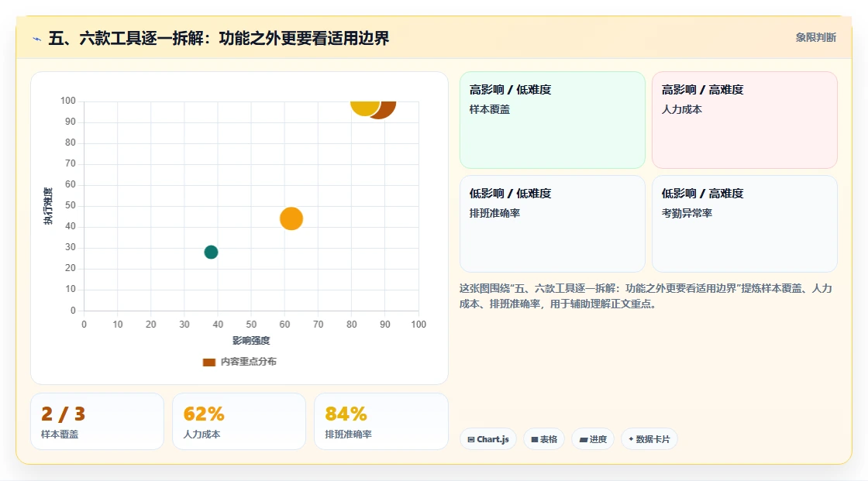Click the 数据卡片 tag chip
Image resolution: width=868 pixels, height=481 pixels.
(649, 439)
